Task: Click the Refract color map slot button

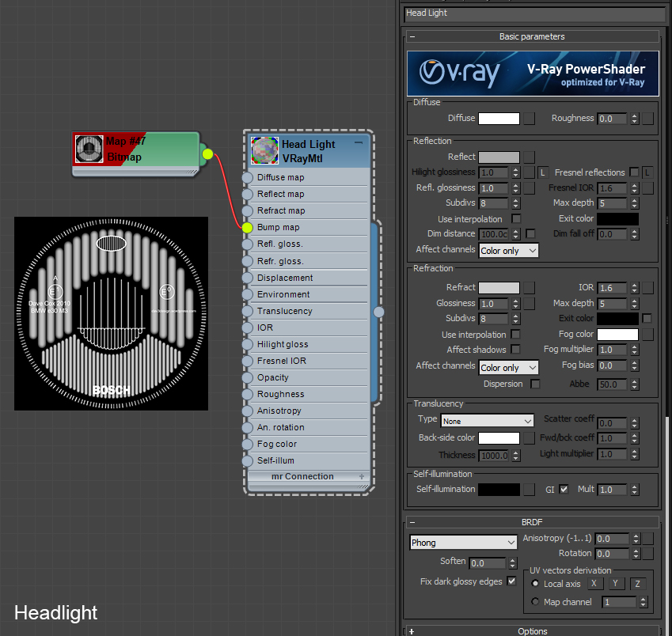Action: pyautogui.click(x=530, y=288)
